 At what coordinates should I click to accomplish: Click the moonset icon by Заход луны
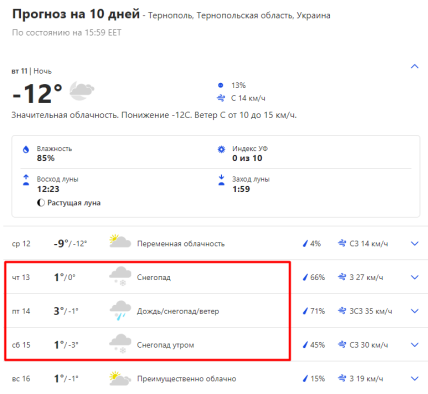click(x=221, y=180)
